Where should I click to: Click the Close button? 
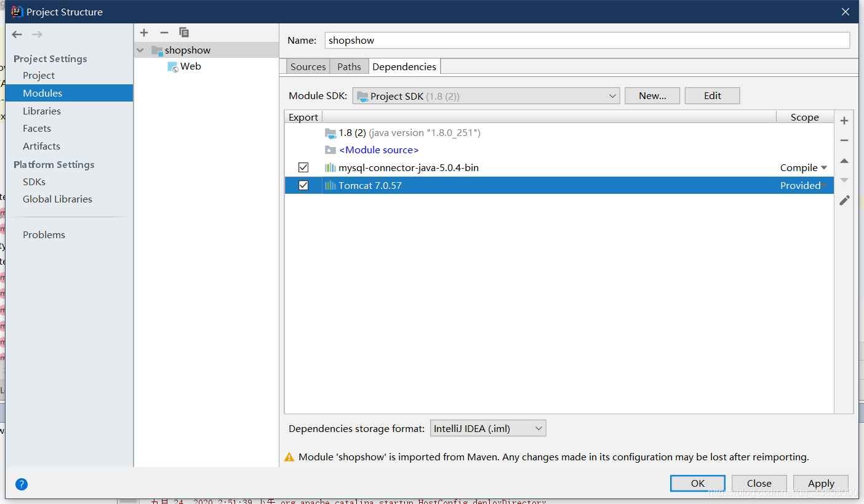pyautogui.click(x=759, y=483)
